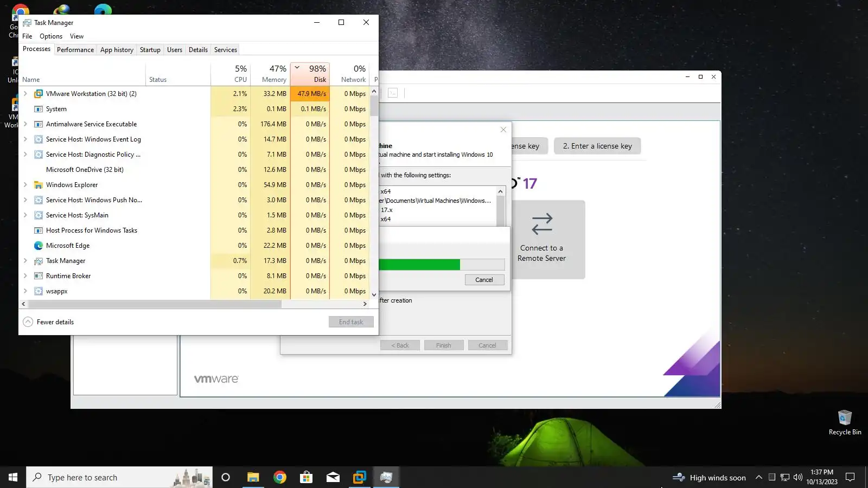868x488 pixels.
Task: Click the VMware Workstation process icon in Task Manager
Action: point(39,94)
